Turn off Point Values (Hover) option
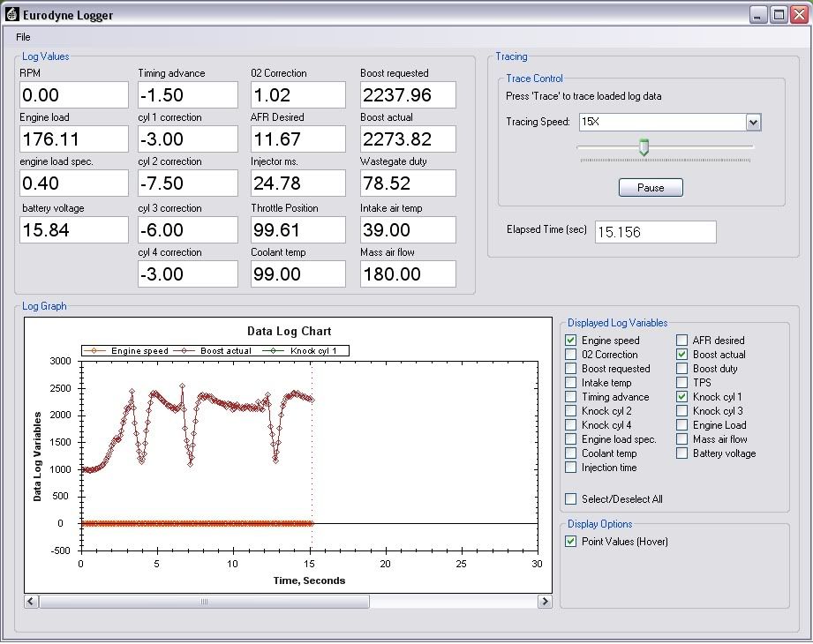813x644 pixels. [x=570, y=542]
